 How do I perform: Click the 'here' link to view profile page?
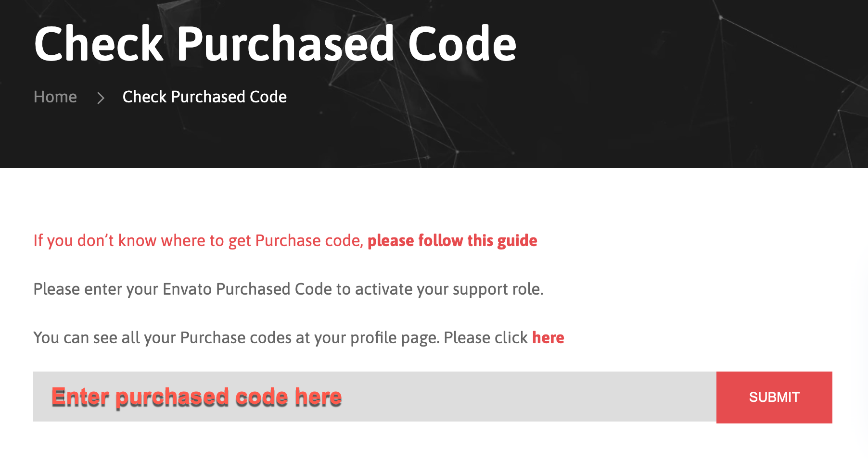548,337
